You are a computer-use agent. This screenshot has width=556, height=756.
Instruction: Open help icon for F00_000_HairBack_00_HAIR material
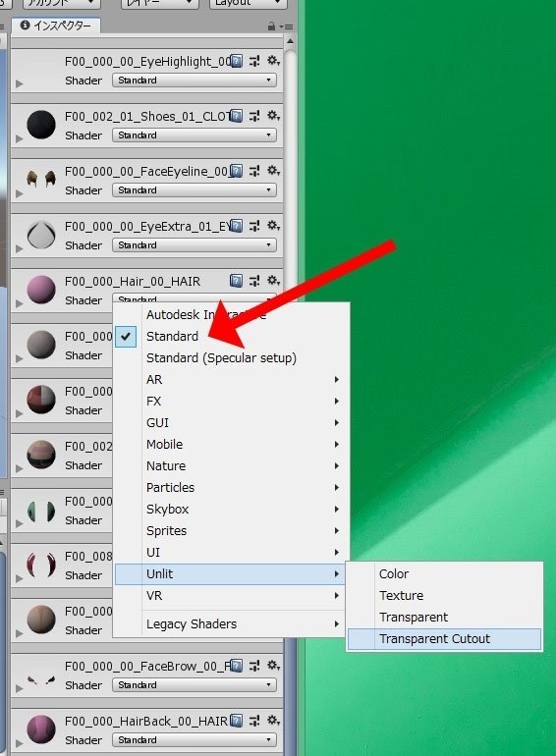pos(237,721)
